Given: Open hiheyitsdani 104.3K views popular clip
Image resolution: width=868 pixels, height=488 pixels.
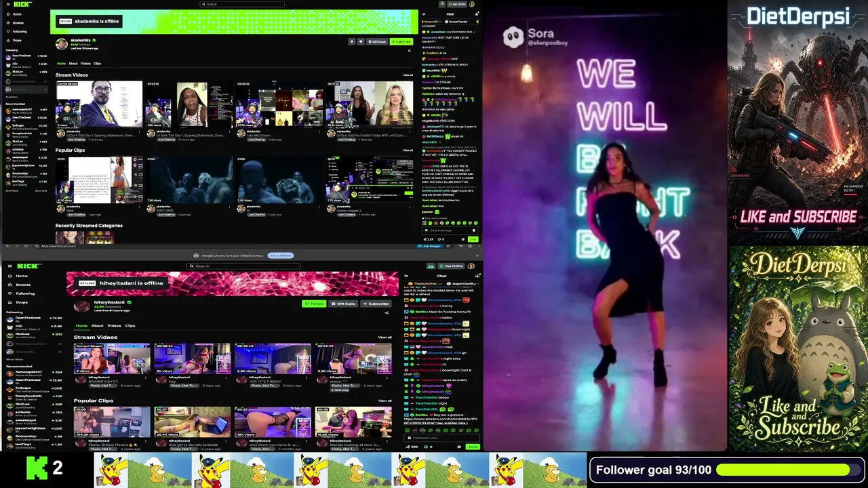Looking at the screenshot, I should point(112,422).
